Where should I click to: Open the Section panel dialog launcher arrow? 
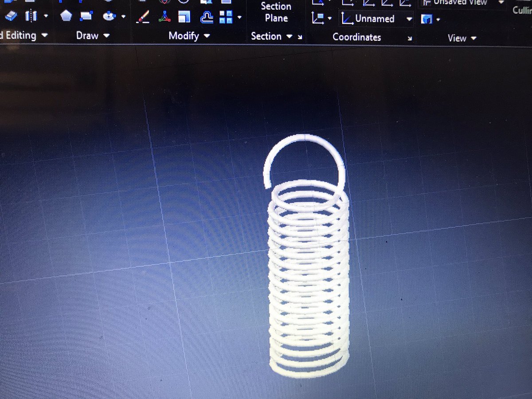pos(300,37)
